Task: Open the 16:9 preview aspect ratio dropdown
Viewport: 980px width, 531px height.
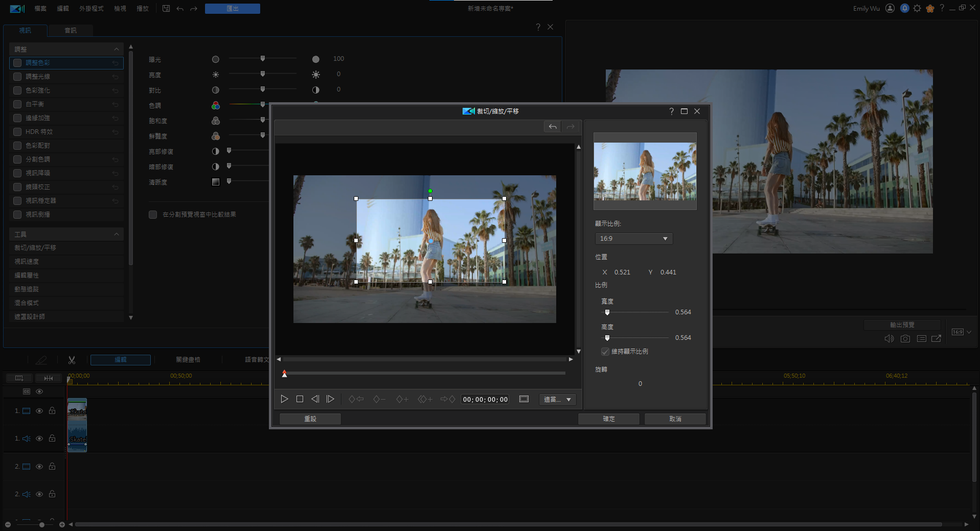Action: pos(961,332)
